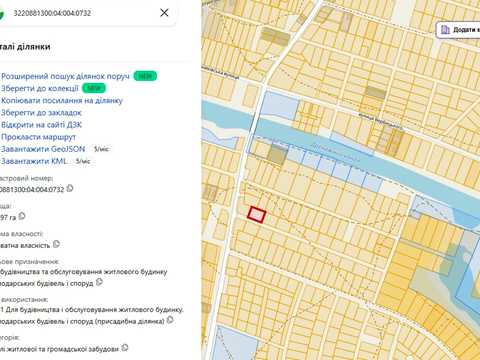The width and height of the screenshot is (480, 360).
Task: Copy purpose text ending 'будівель і споруд'
Action: 99,282
